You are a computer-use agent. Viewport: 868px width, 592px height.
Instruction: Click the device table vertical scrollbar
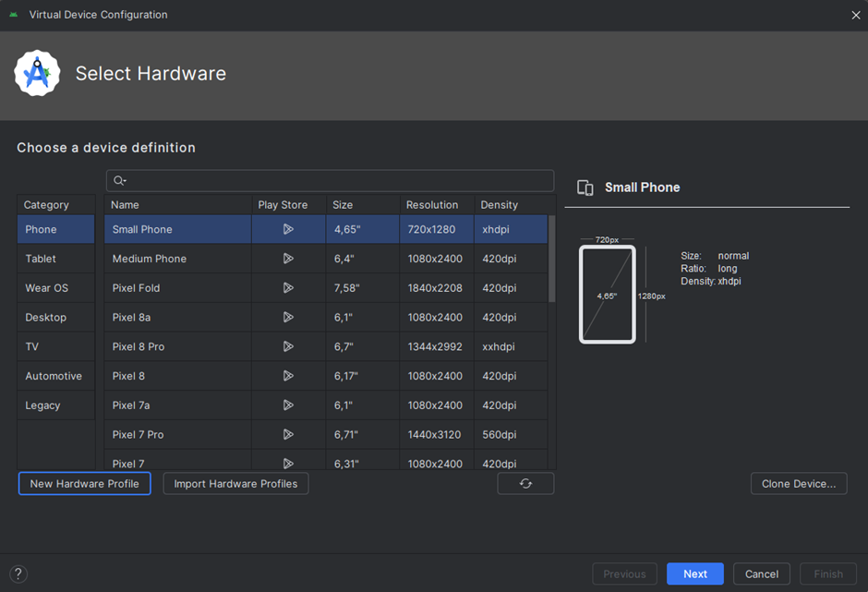tap(551, 260)
